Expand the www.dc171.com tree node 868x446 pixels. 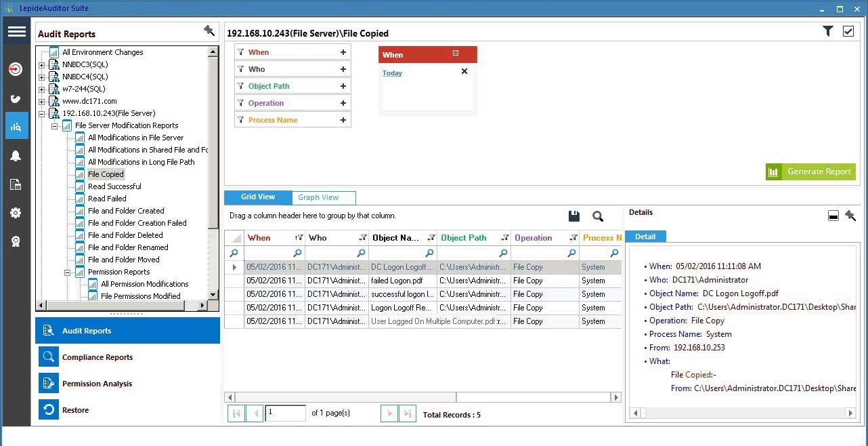pos(42,101)
